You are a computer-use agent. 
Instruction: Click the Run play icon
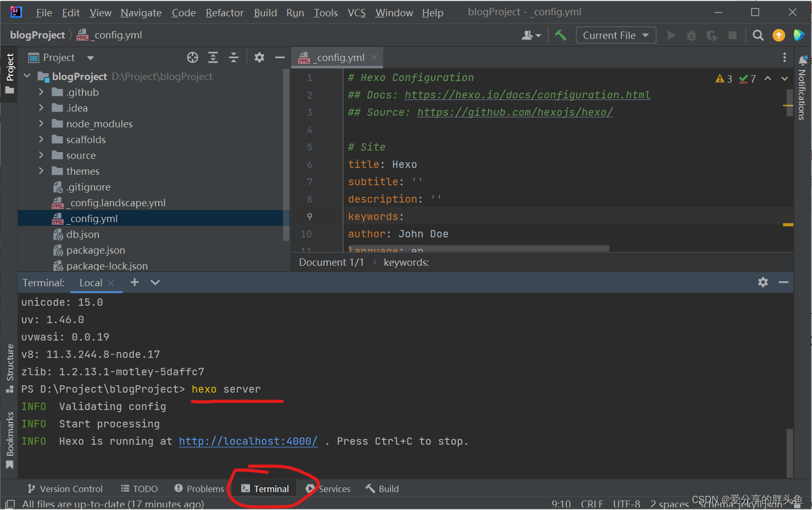tap(671, 35)
